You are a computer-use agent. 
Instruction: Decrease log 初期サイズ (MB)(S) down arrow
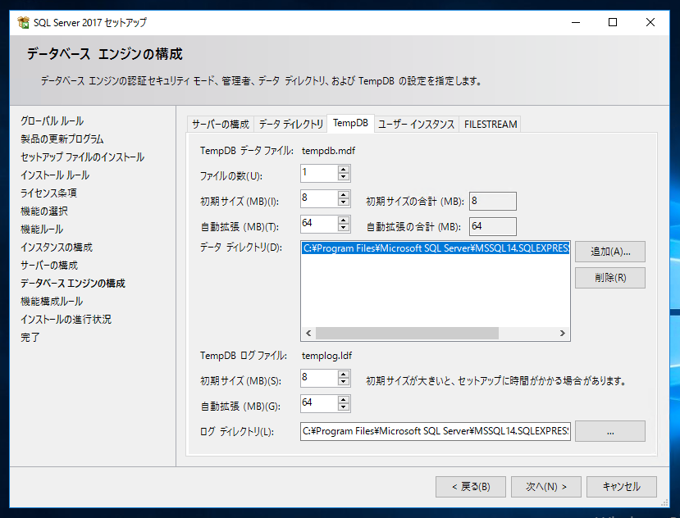coord(343,382)
